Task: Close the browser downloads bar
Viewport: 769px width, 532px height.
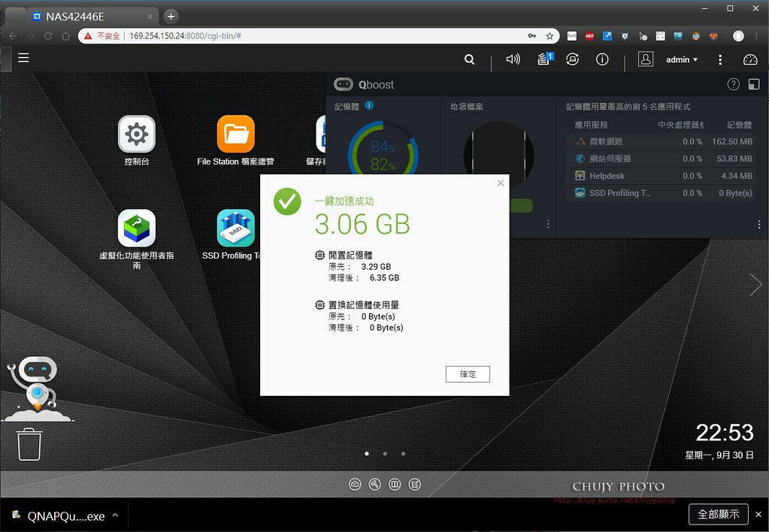Action: pos(758,515)
